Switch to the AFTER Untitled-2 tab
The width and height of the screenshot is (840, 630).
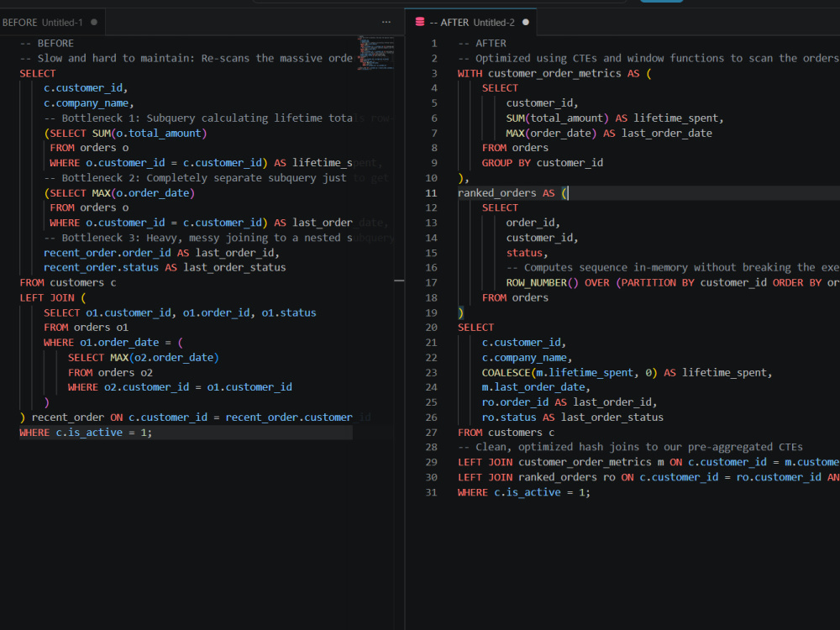[x=471, y=23]
